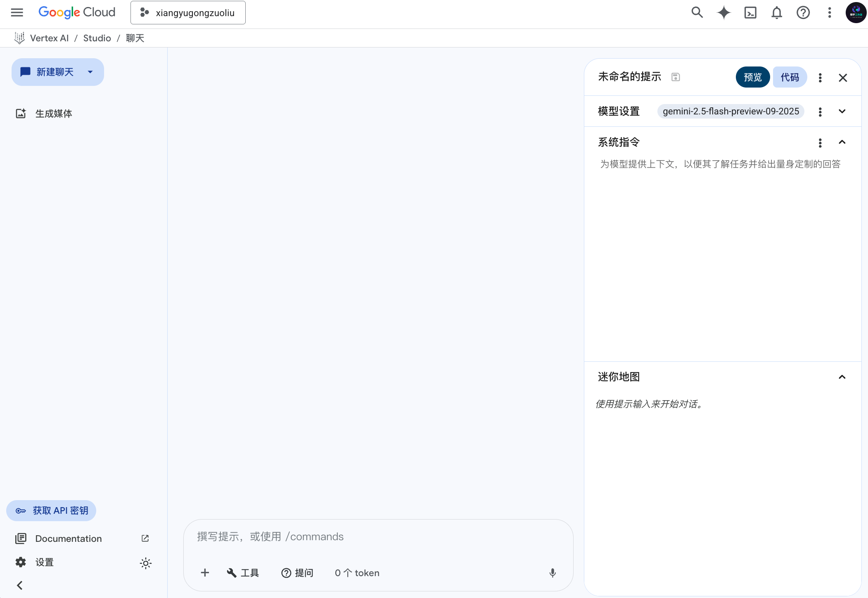The height and width of the screenshot is (598, 868).
Task: Click the 获取 API 密钥 button
Action: pyautogui.click(x=51, y=510)
